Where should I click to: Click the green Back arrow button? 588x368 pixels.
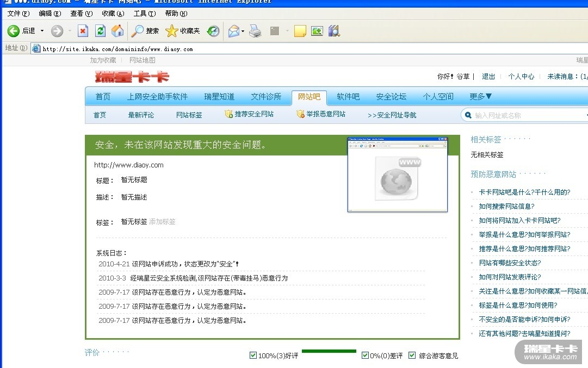point(14,31)
